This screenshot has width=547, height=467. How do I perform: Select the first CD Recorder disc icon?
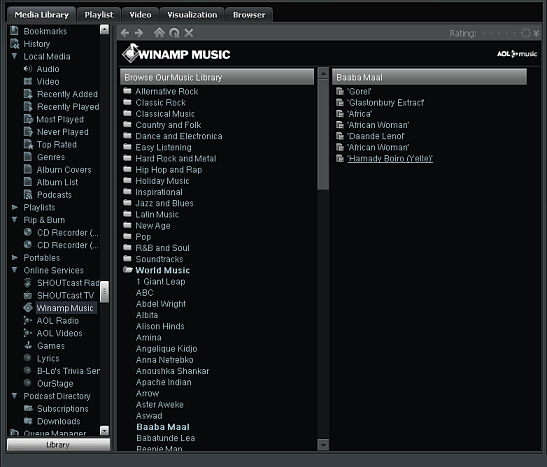point(28,232)
